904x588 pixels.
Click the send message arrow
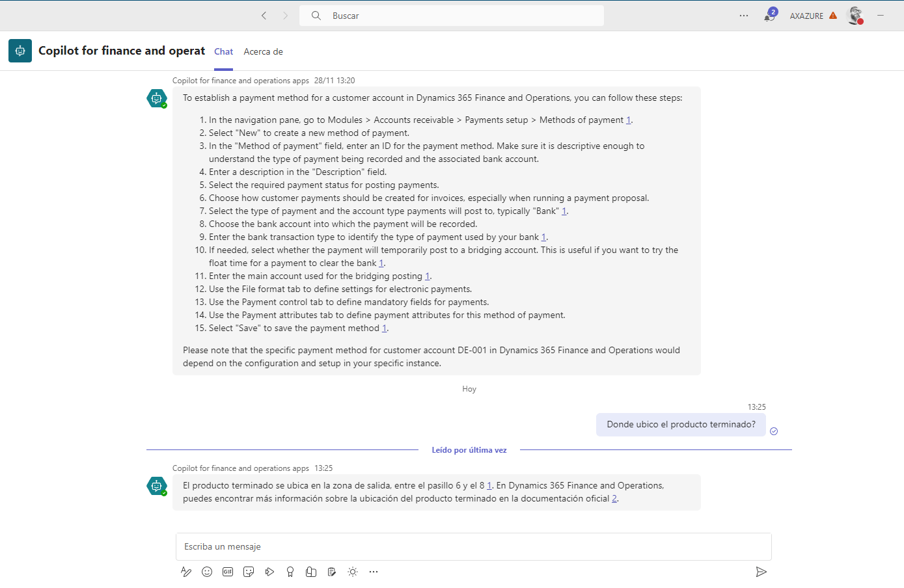click(x=761, y=572)
